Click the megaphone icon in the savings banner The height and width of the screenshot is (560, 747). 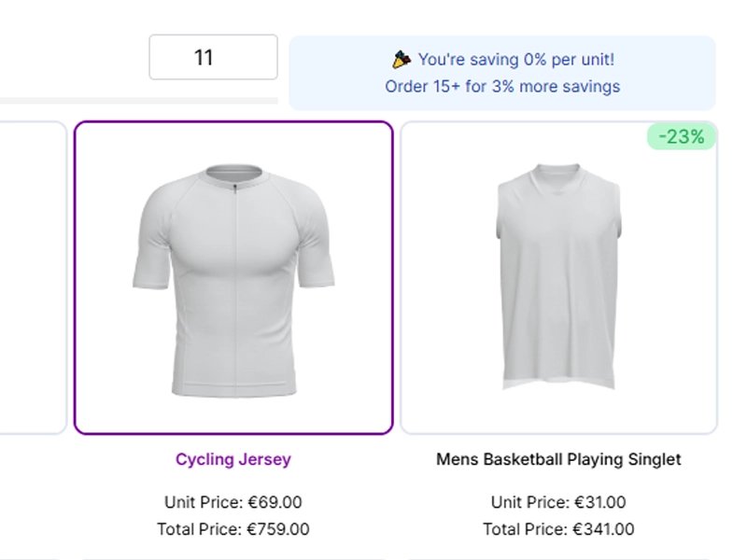400,58
